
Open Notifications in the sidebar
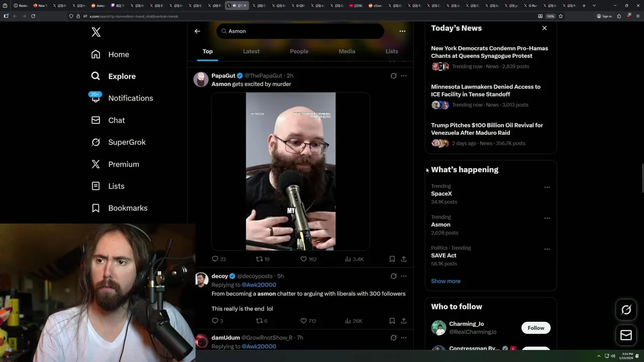pyautogui.click(x=121, y=98)
